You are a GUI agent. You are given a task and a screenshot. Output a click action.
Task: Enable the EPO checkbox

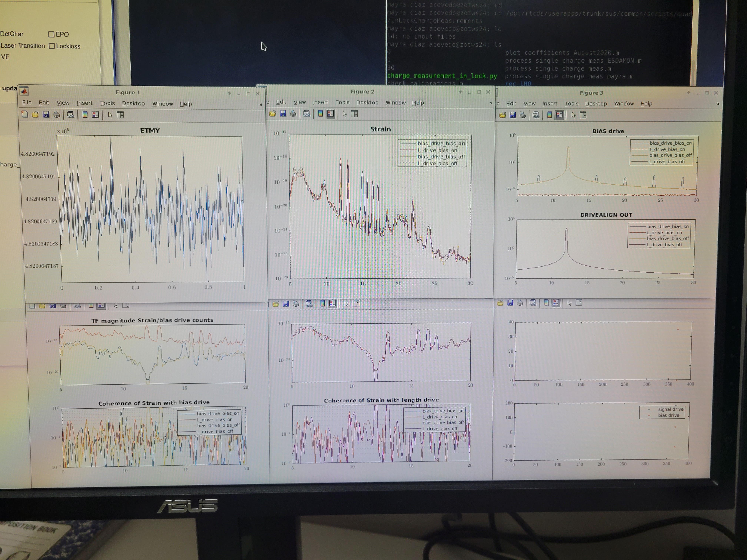(51, 34)
